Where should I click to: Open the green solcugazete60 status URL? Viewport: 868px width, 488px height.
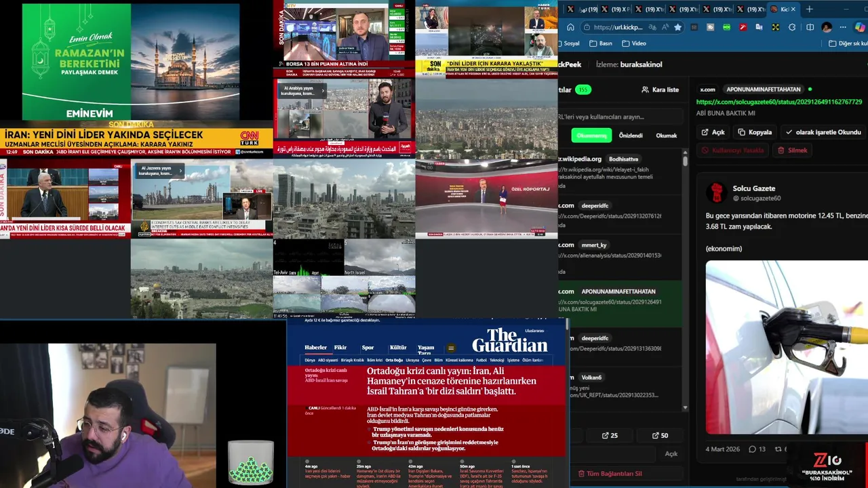click(779, 102)
